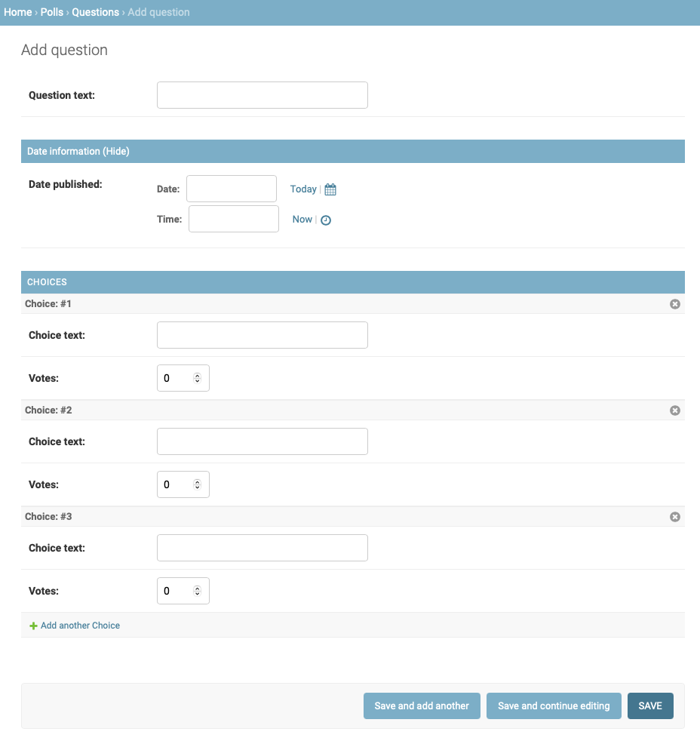Image resolution: width=700 pixels, height=741 pixels.
Task: Navigate to Home via the breadcrumb
Action: tap(17, 12)
